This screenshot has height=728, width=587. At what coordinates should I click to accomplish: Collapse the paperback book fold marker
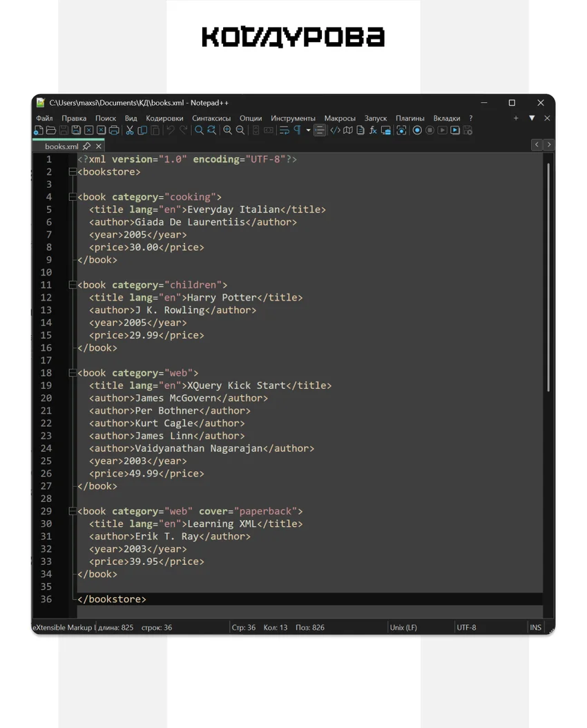coord(73,511)
